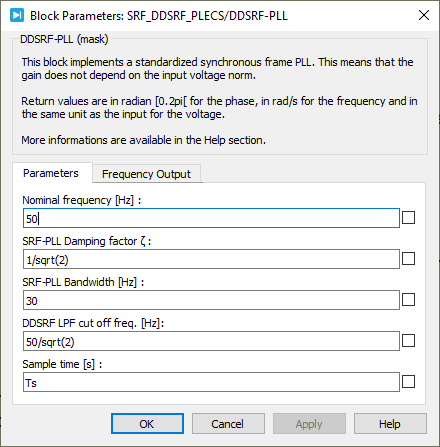Toggle the checkbox beside SRF-PLL Bandwidth field
This screenshot has width=440, height=447.
(x=408, y=300)
